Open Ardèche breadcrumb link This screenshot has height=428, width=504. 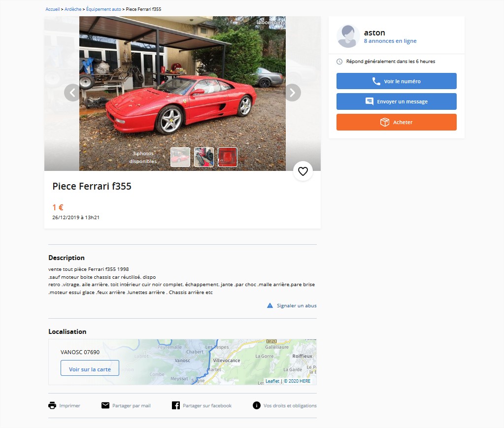click(73, 9)
